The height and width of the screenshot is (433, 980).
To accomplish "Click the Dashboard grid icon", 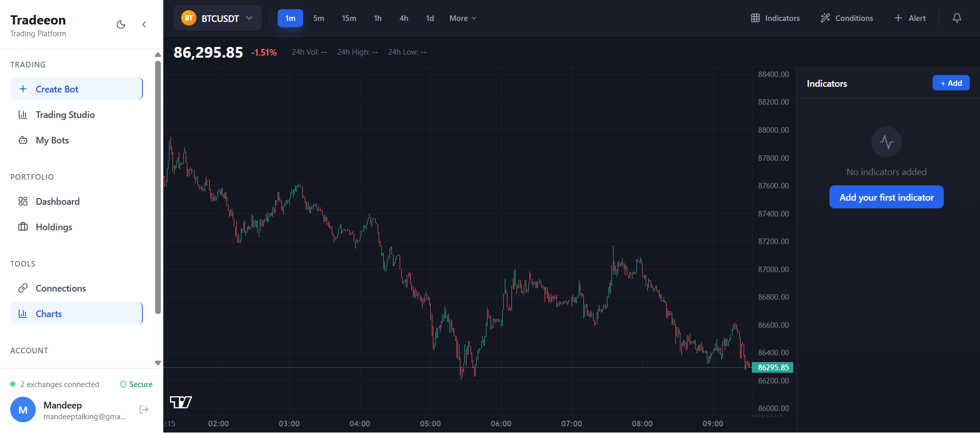I will [x=23, y=201].
